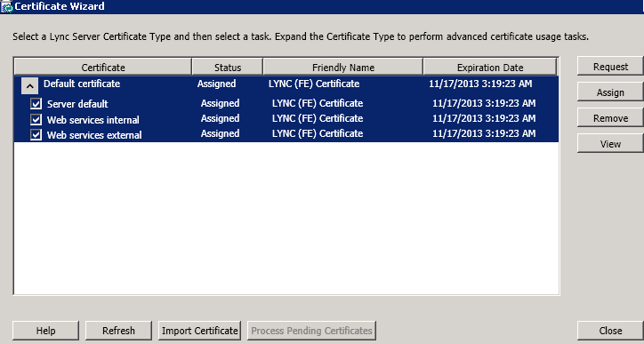
Task: Uncheck the Server default checkbox
Action: point(36,103)
